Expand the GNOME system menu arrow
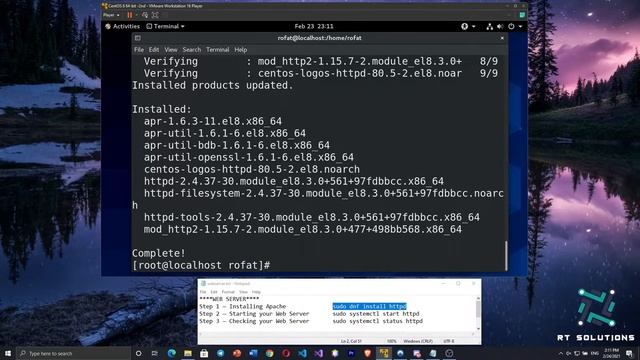The image size is (640, 360). point(520,27)
